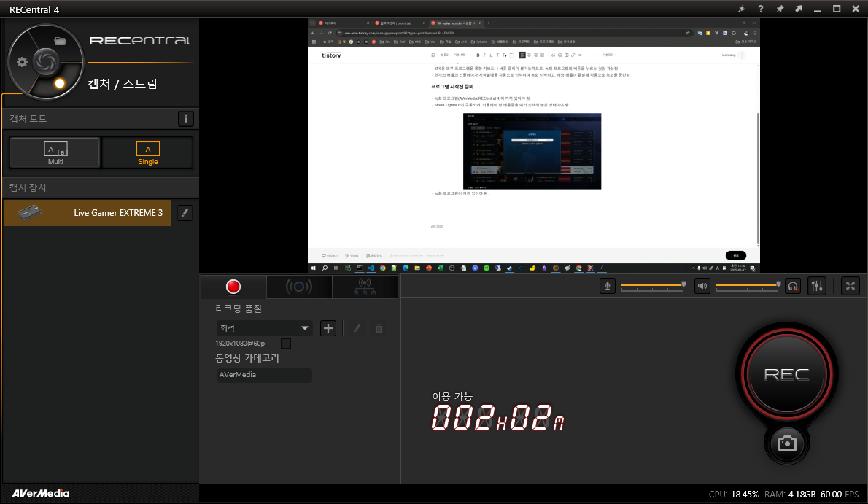868x504 pixels.
Task: Click the AVerMedia video category field
Action: tap(264, 375)
